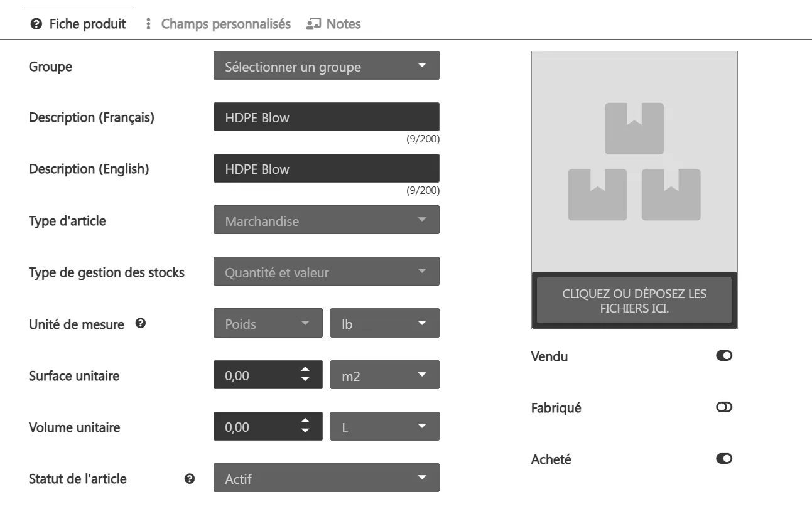Open the Groupe dropdown
The image size is (812, 514).
tap(327, 66)
